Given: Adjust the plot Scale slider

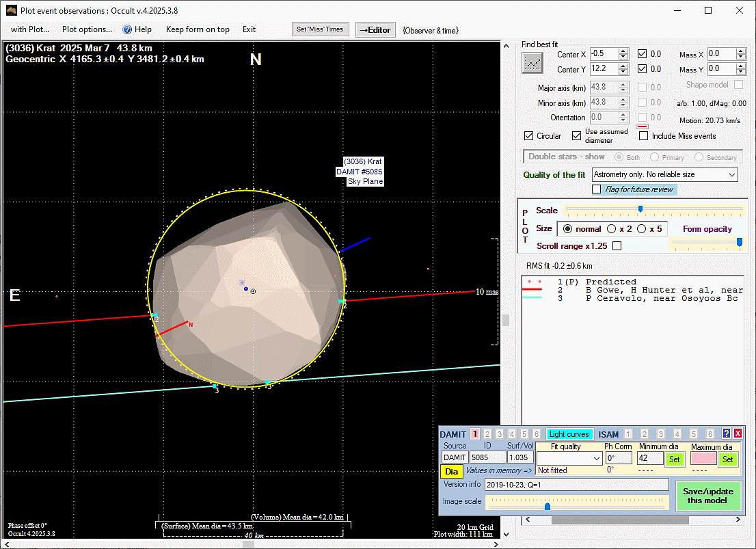Looking at the screenshot, I should 640,209.
